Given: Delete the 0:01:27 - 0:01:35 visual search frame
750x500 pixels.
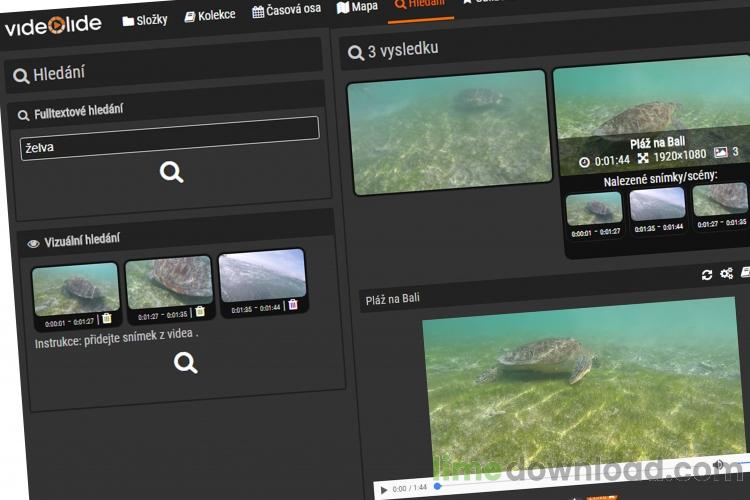Looking at the screenshot, I should coord(200,311).
